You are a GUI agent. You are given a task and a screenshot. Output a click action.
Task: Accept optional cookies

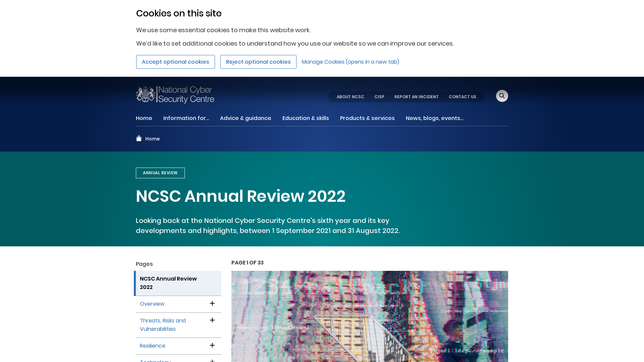pos(175,62)
